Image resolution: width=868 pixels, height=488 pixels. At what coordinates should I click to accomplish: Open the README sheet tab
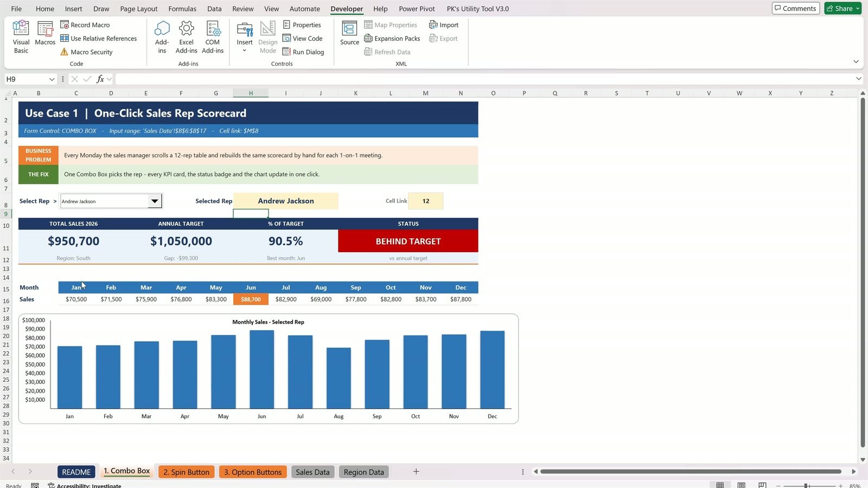point(76,472)
